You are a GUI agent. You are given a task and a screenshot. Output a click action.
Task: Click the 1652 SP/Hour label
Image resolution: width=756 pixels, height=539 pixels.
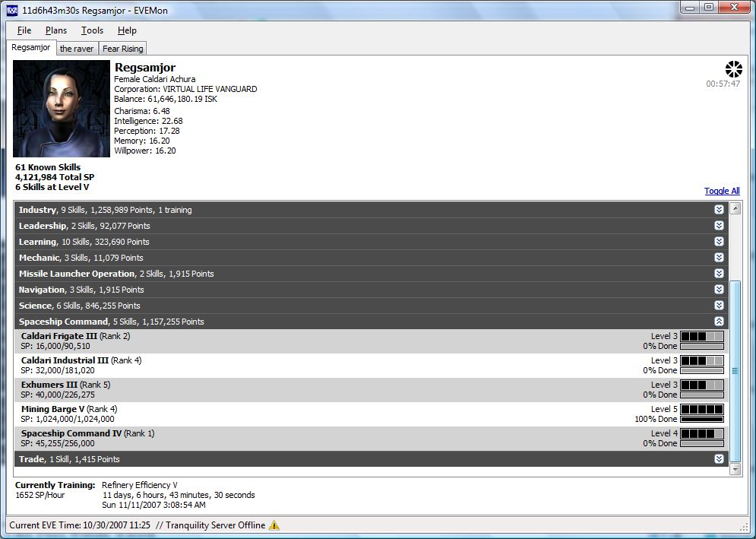pyautogui.click(x=40, y=495)
